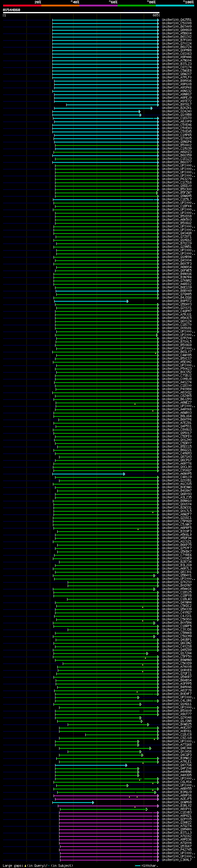Open hit UniRef100_A5B6X4
This screenshot has width=197, height=868.
click(x=177, y=33)
